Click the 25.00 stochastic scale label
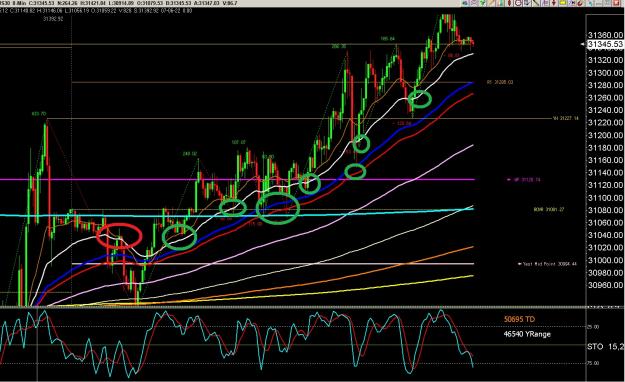This screenshot has width=625, height=382. (x=594, y=327)
